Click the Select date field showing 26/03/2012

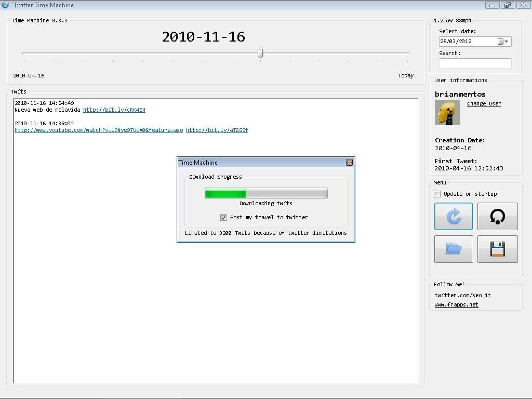(x=475, y=42)
